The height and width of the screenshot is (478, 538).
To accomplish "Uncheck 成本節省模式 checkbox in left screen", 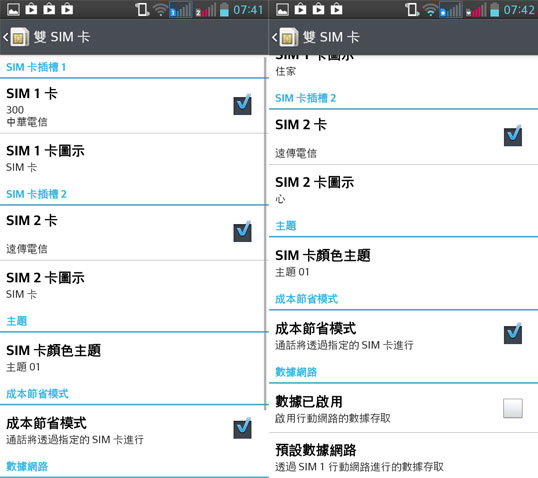I will [243, 429].
